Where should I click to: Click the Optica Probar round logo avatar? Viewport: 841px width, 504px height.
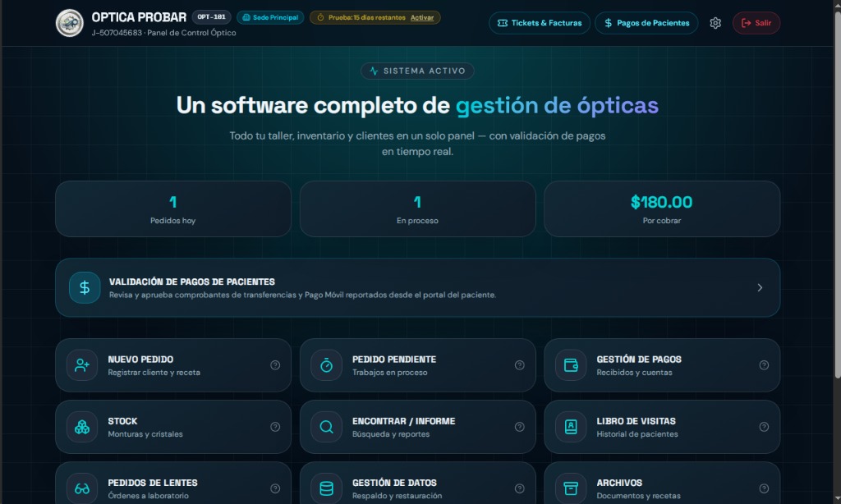(70, 23)
